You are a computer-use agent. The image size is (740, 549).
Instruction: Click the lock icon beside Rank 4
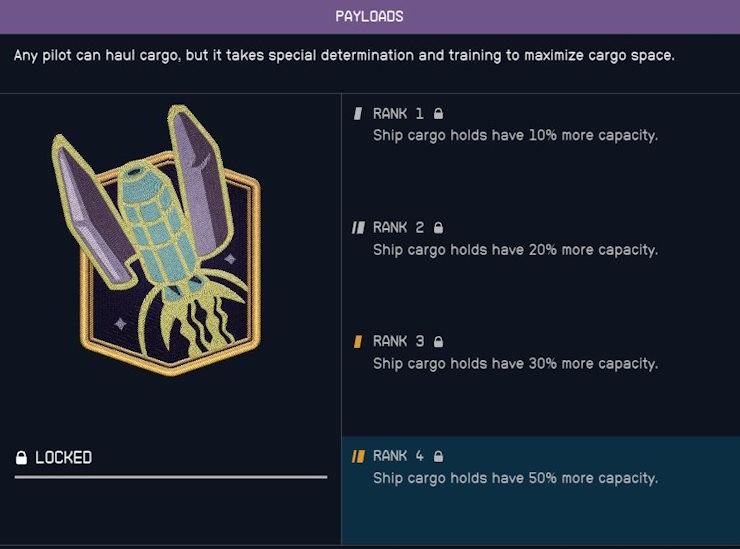(438, 456)
